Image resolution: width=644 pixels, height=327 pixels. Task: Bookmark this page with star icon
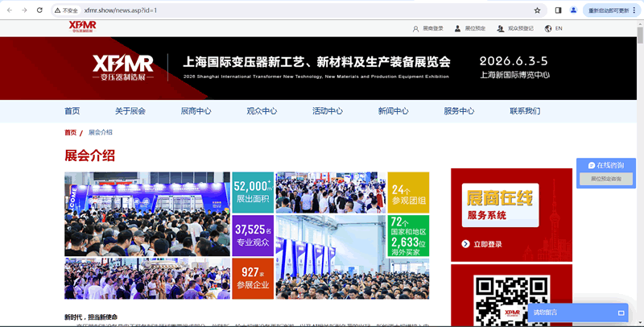537,10
